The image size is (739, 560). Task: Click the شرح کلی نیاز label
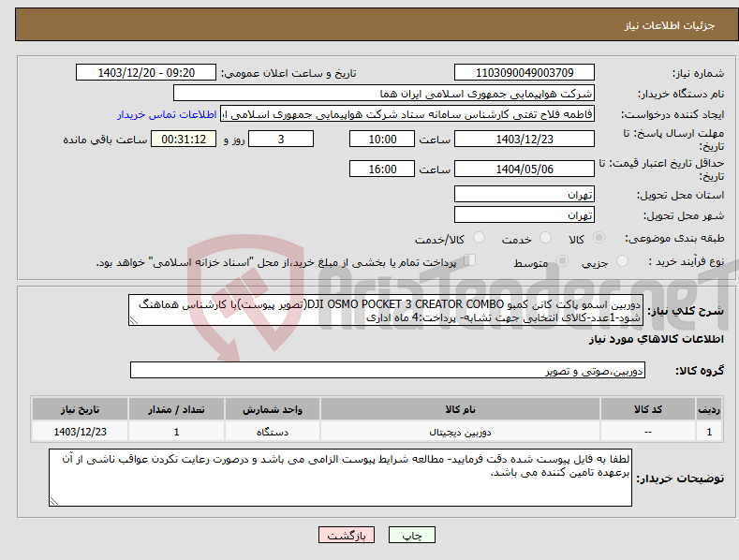686,311
